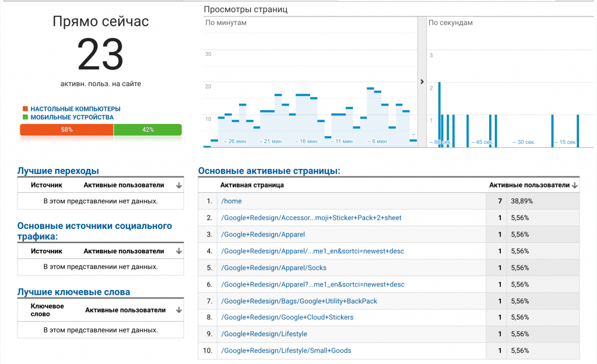Image resolution: width=597 pixels, height=364 pixels.
Task: Click the Активная страница column header
Action: coord(252,185)
